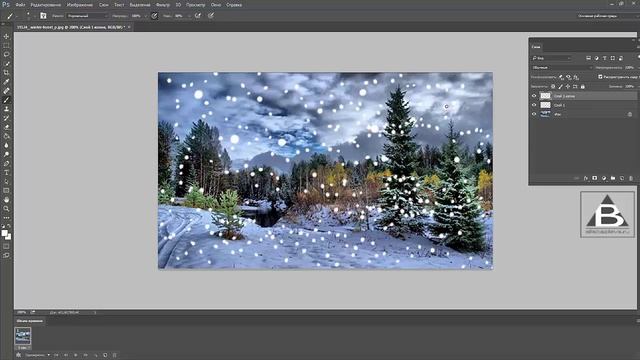The height and width of the screenshot is (360, 640).
Task: Select the Hand tool
Action: coord(6,200)
